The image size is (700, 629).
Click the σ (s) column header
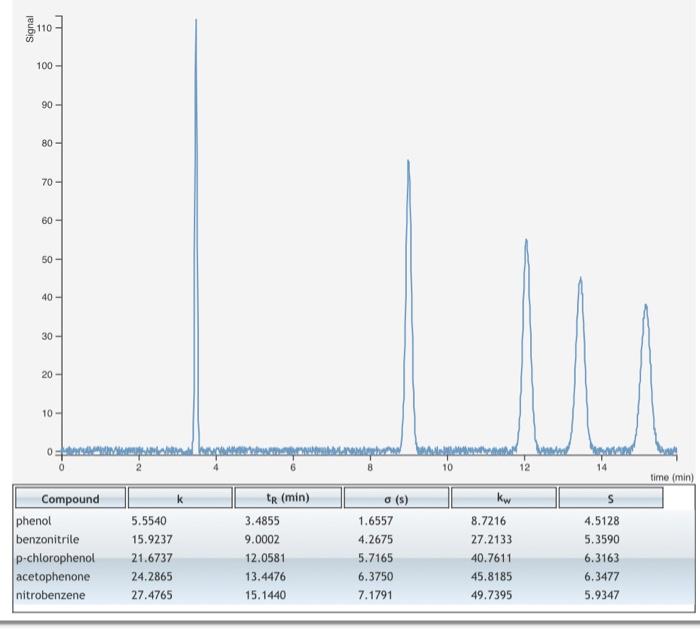[396, 498]
